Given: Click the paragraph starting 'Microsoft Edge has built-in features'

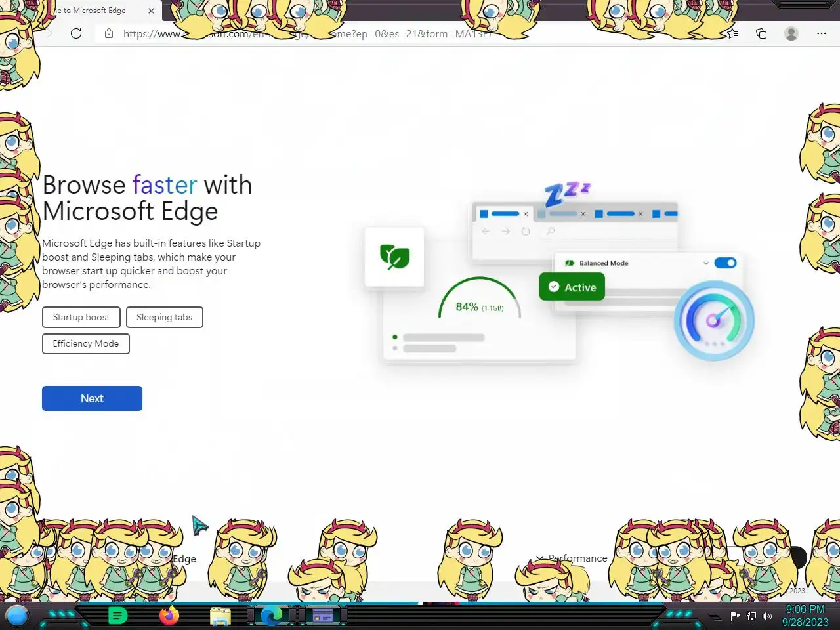Looking at the screenshot, I should coord(152,264).
